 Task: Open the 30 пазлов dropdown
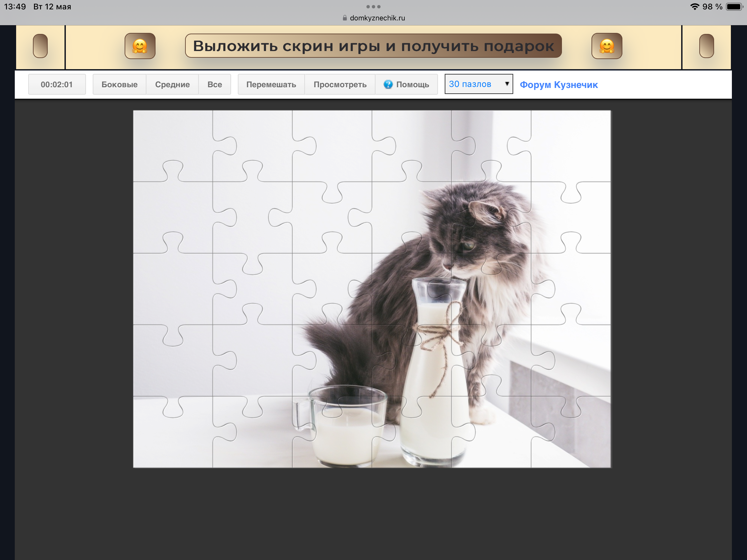click(479, 84)
